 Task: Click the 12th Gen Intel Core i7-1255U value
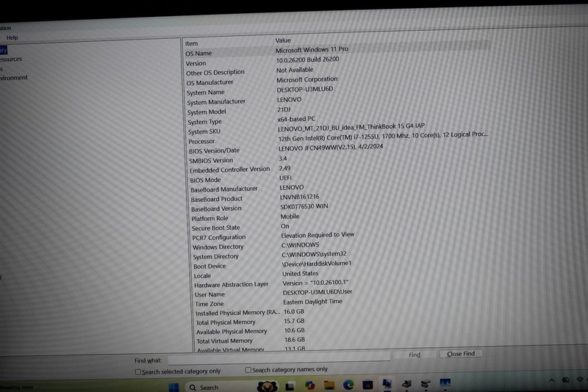(383, 137)
